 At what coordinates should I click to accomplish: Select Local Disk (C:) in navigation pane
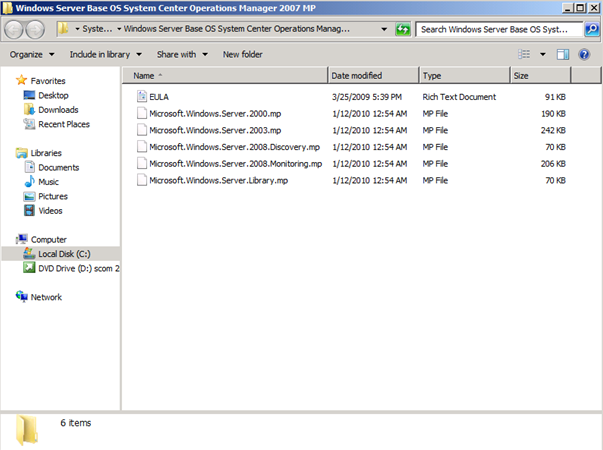pyautogui.click(x=64, y=254)
